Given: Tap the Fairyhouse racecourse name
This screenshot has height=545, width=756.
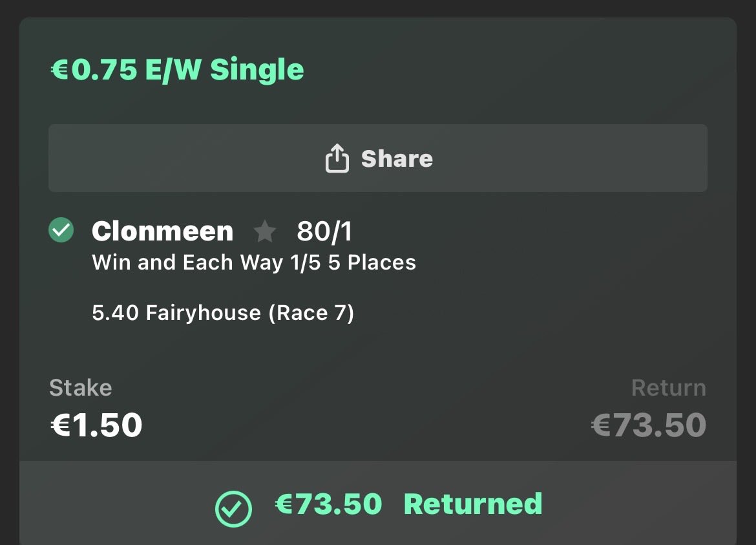Looking at the screenshot, I should click(204, 312).
